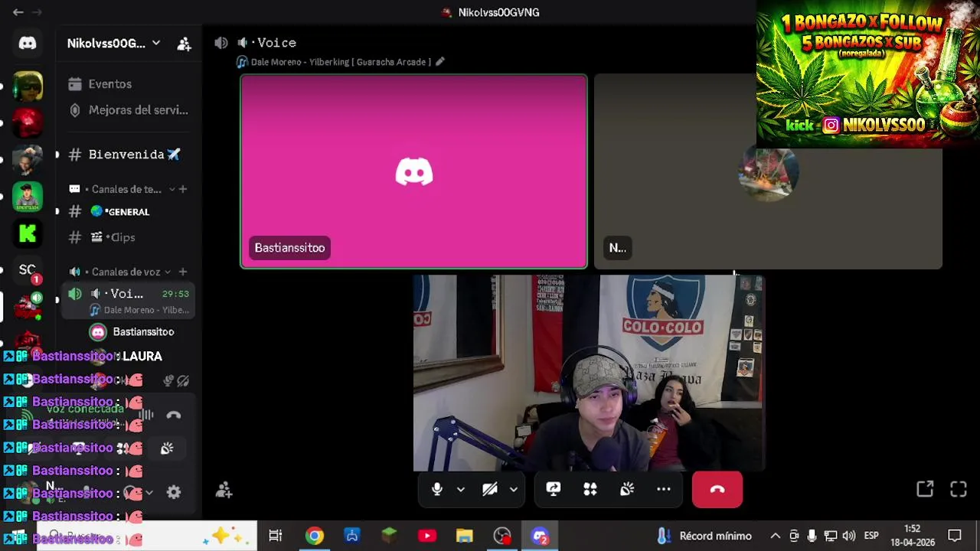This screenshot has width=980, height=551.
Task: Open soundboard button in sidebar voice panel
Action: point(167,448)
